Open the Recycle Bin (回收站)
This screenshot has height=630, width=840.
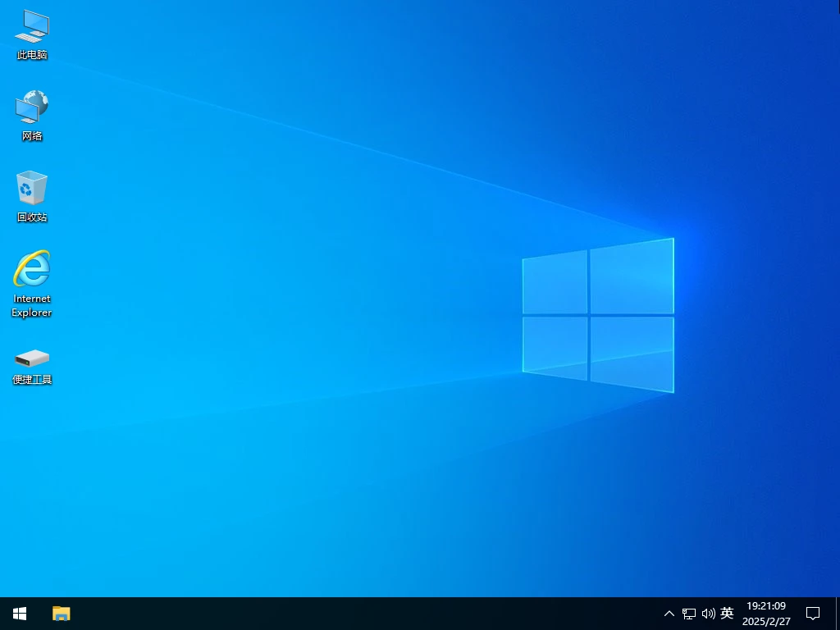tap(31, 190)
